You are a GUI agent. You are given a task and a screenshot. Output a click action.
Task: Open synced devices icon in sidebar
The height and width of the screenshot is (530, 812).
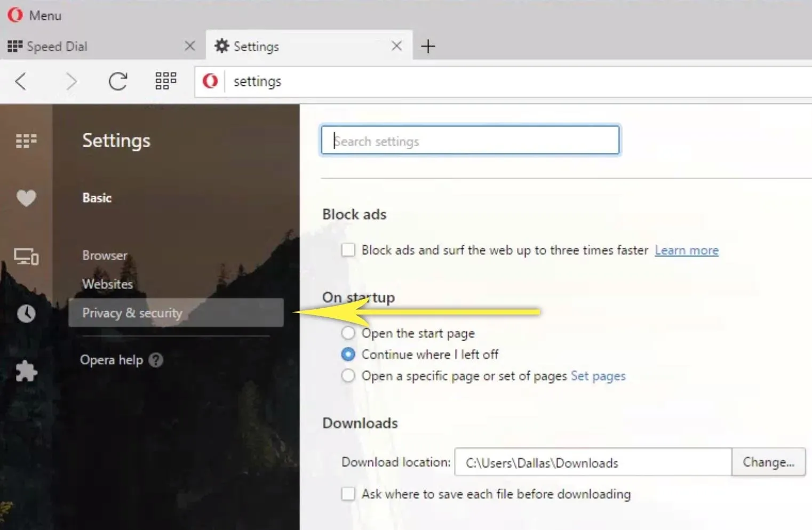[x=26, y=256]
